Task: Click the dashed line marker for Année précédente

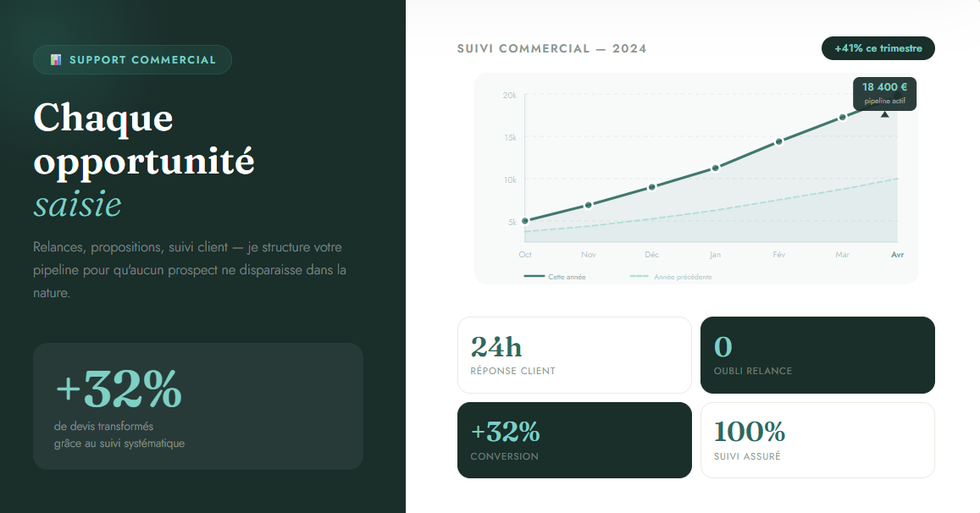Action: coord(639,277)
